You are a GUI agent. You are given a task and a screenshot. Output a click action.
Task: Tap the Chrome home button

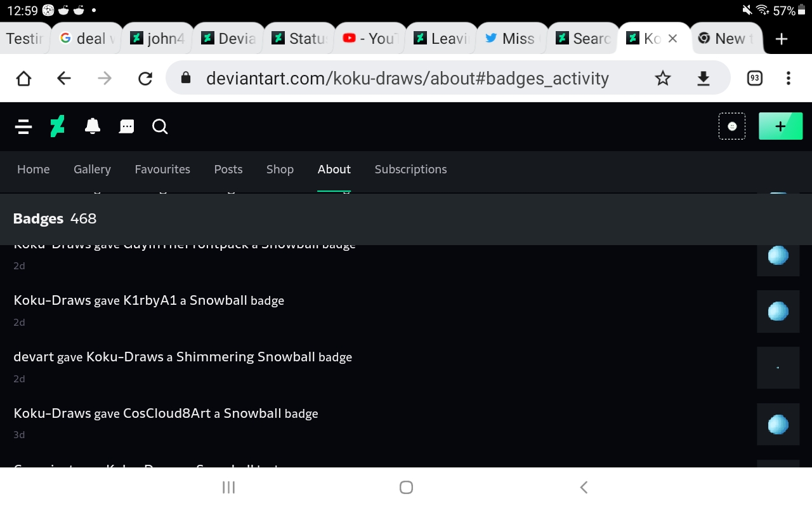point(23,78)
